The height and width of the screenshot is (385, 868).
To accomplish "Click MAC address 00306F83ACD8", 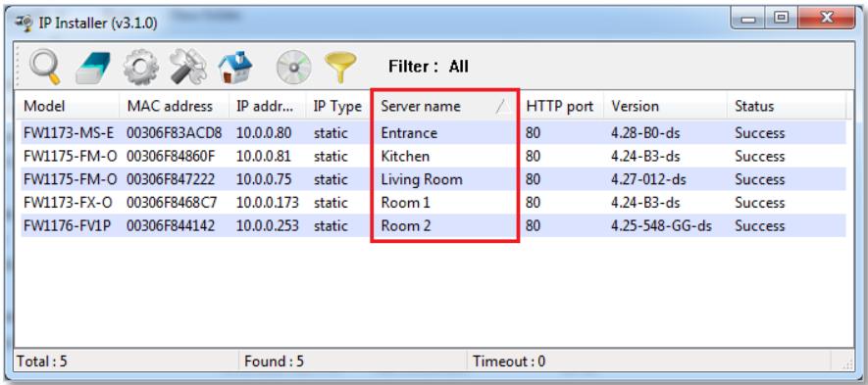I will point(174,133).
